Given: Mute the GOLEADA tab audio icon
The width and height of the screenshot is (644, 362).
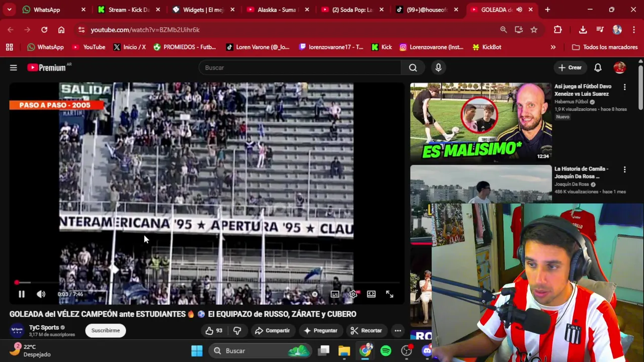Looking at the screenshot, I should point(519,10).
